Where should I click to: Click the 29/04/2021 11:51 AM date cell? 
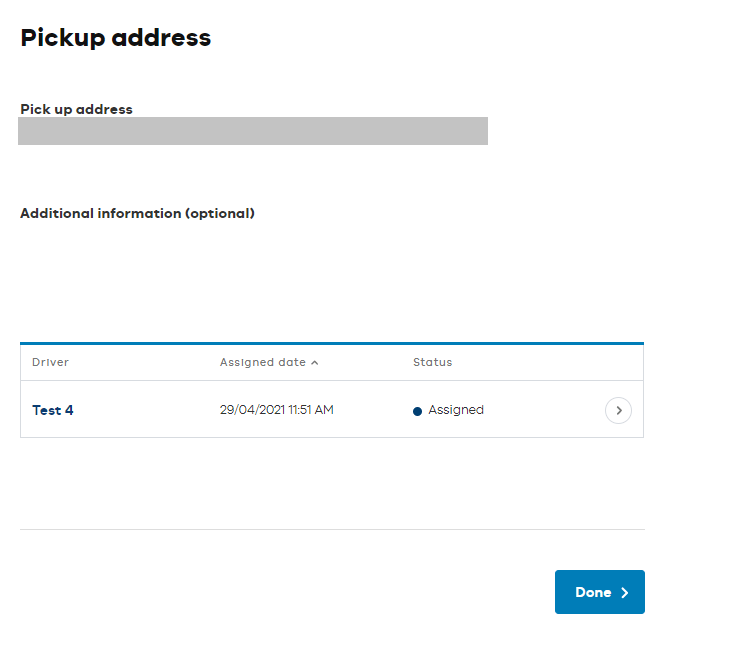277,410
